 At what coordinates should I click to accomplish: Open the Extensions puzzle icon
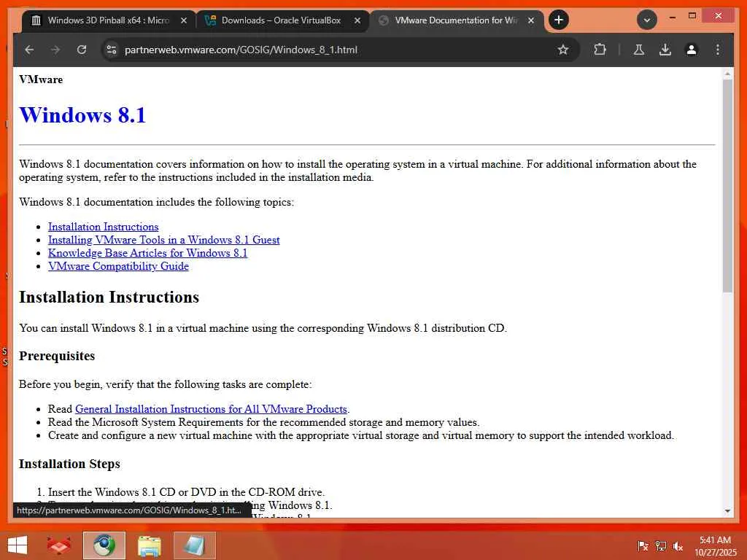[x=600, y=50]
